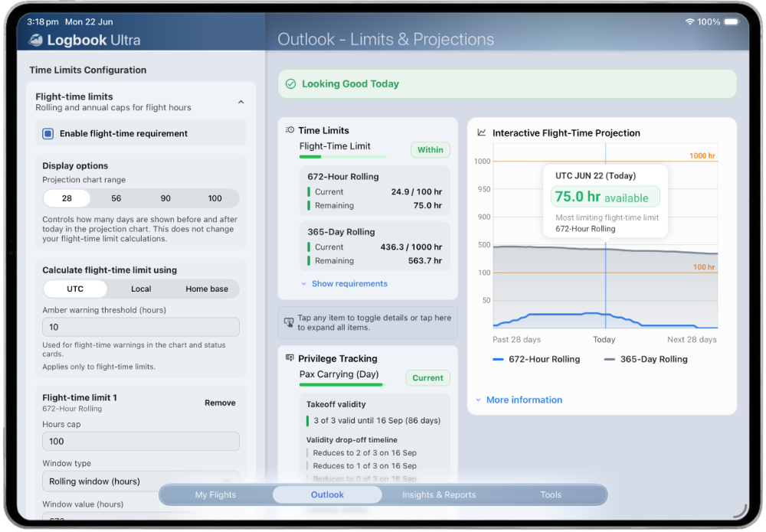
Task: Select 56 days projection chart range
Action: (116, 198)
